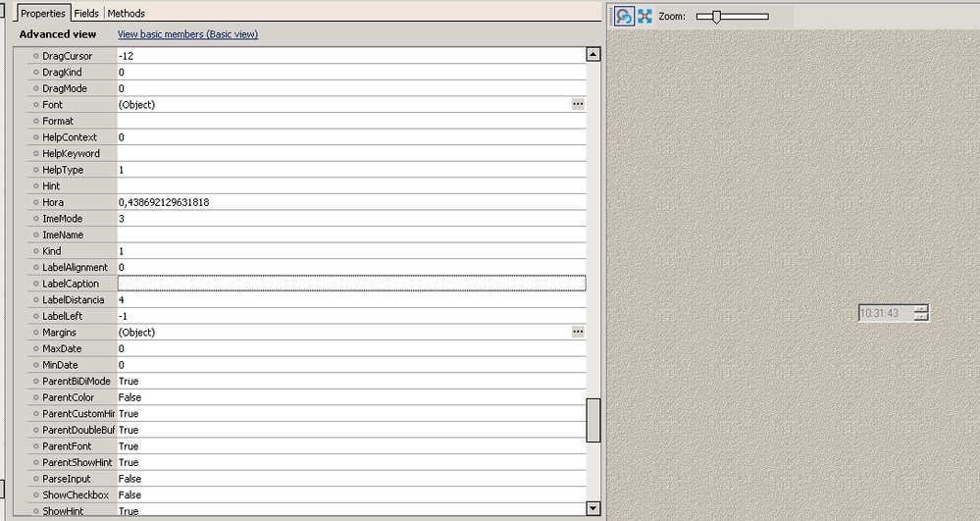The height and width of the screenshot is (521, 980).
Task: Open the View basic members link
Action: point(188,34)
